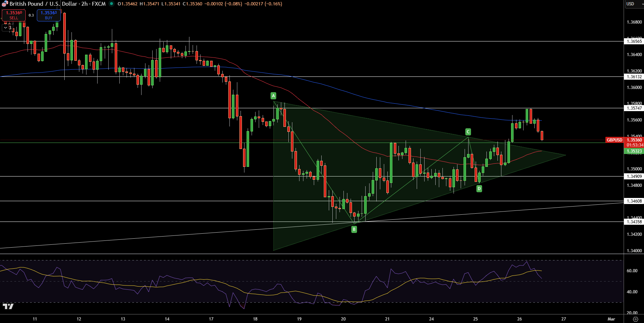Click the BUY button at 1.35363
This screenshot has height=323, width=644.
pos(49,15)
